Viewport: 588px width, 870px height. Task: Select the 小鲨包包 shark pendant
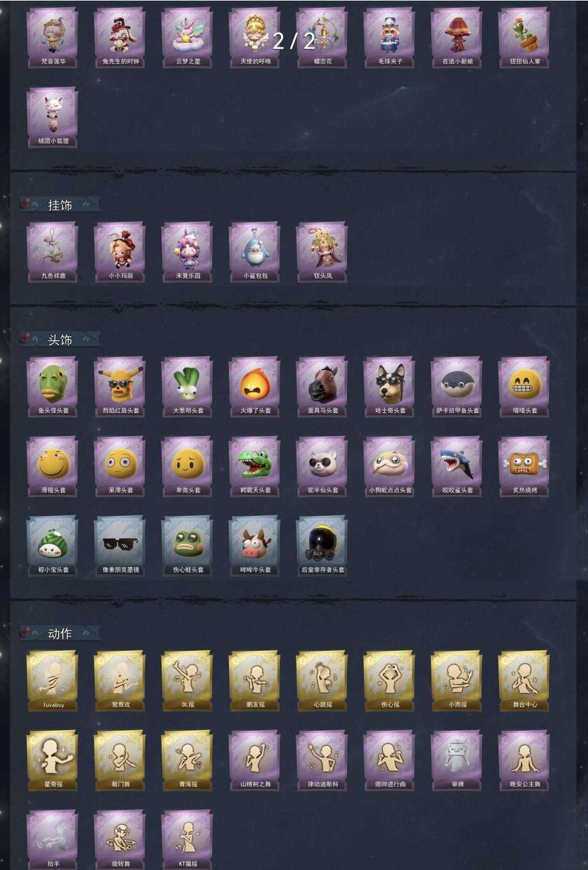pos(255,252)
